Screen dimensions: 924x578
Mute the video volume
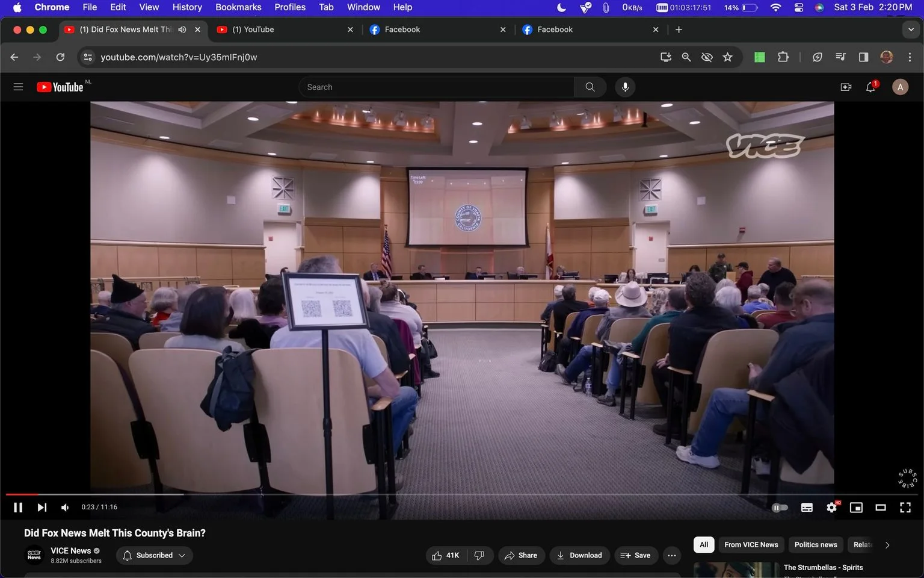(65, 508)
